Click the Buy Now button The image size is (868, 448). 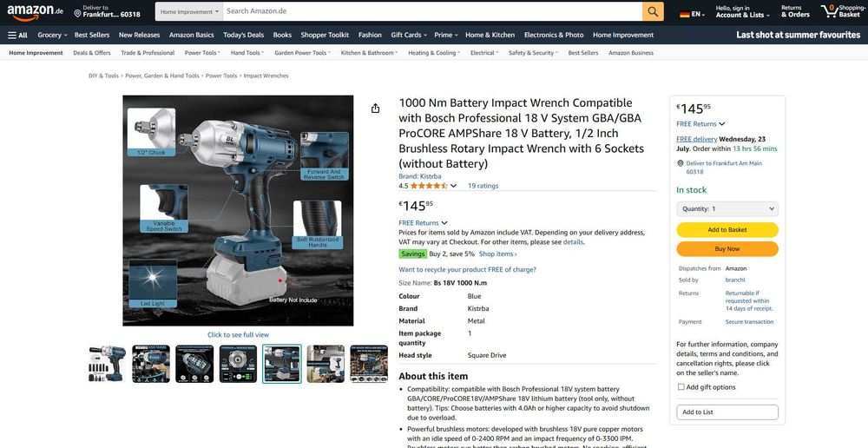(x=727, y=249)
